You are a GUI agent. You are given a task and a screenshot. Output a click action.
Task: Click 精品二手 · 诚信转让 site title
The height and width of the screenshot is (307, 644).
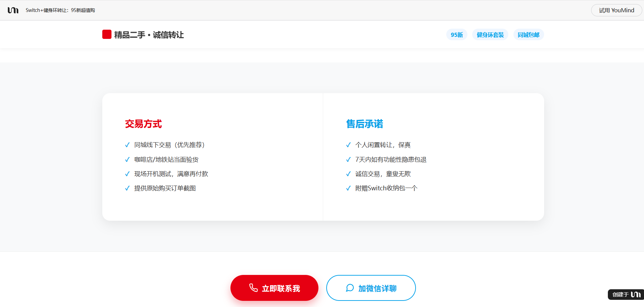(x=149, y=35)
